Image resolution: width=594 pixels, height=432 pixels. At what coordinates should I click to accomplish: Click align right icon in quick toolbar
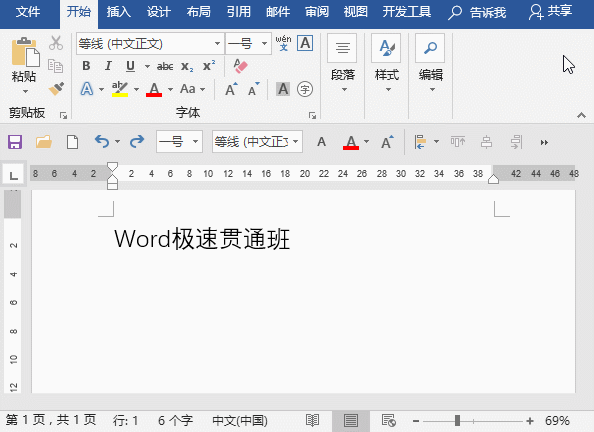[x=516, y=142]
